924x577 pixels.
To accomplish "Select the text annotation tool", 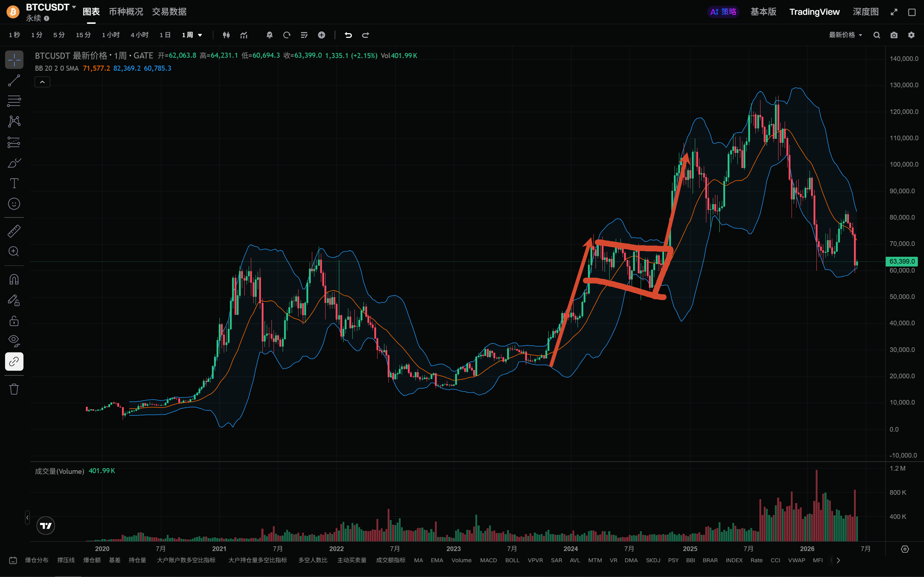I will pos(14,183).
